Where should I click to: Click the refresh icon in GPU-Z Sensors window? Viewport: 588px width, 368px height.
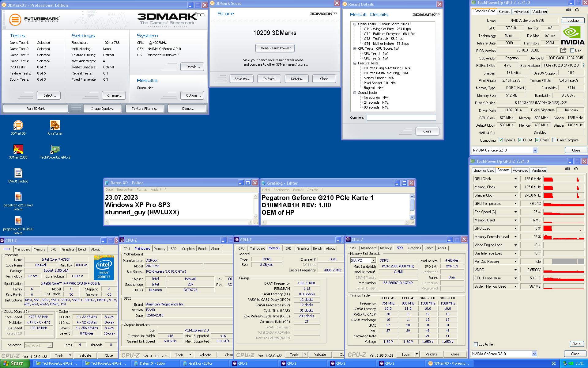576,169
